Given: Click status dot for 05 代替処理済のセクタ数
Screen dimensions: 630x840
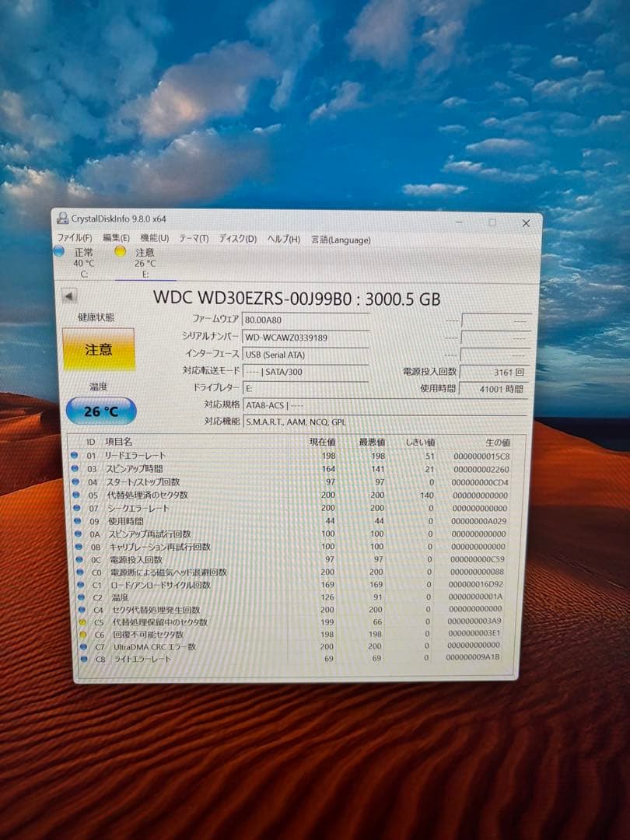Looking at the screenshot, I should point(76,495).
